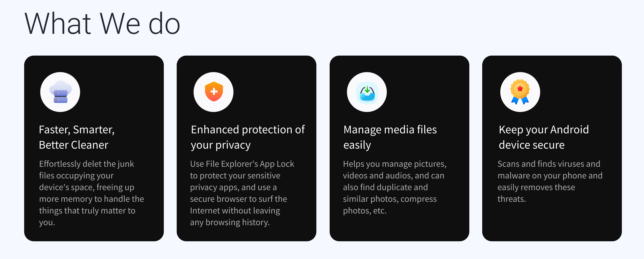Click the duplicate photos description paragraph
The image size is (644, 259).
pos(394,187)
